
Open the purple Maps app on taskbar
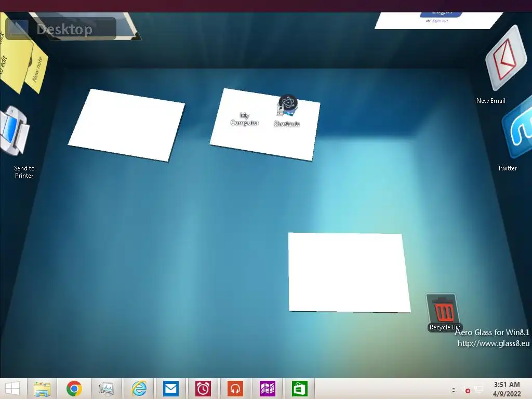[x=268, y=389]
